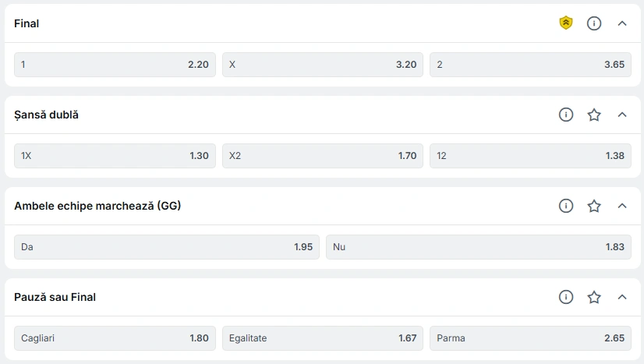The height and width of the screenshot is (364, 644).
Task: Select Parma at 2.65 odds
Action: [x=530, y=337]
